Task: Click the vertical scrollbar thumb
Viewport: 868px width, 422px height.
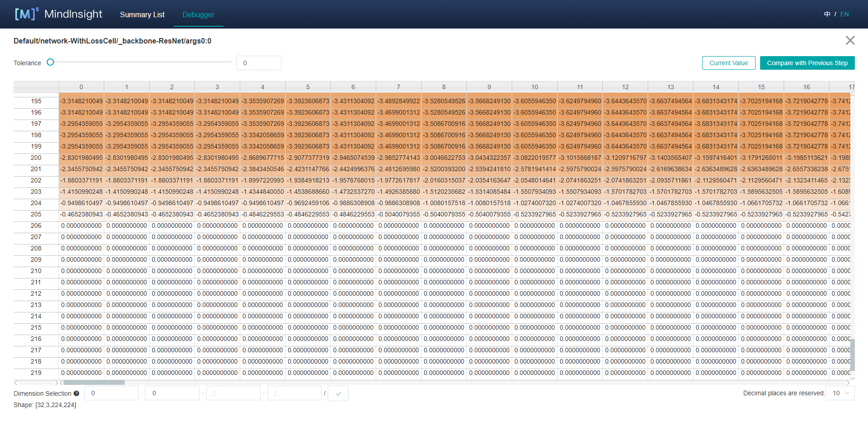Action: pos(853,355)
